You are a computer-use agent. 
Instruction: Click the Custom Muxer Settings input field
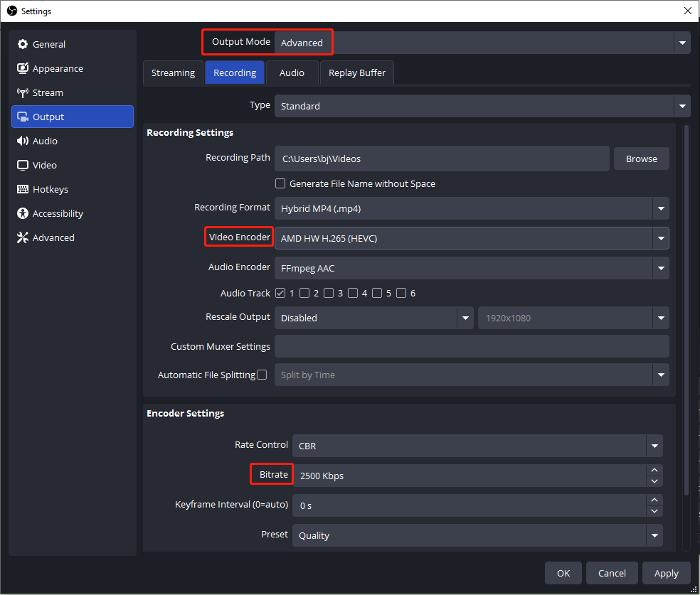pyautogui.click(x=472, y=346)
